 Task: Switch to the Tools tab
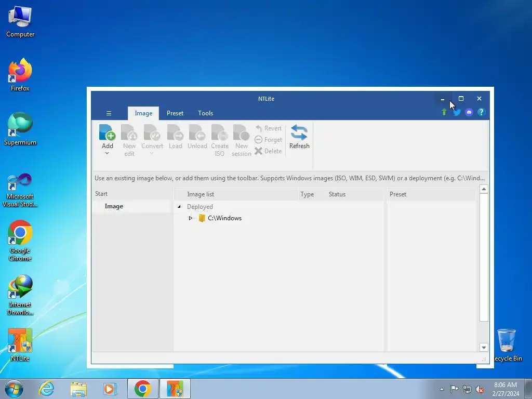[206, 113]
